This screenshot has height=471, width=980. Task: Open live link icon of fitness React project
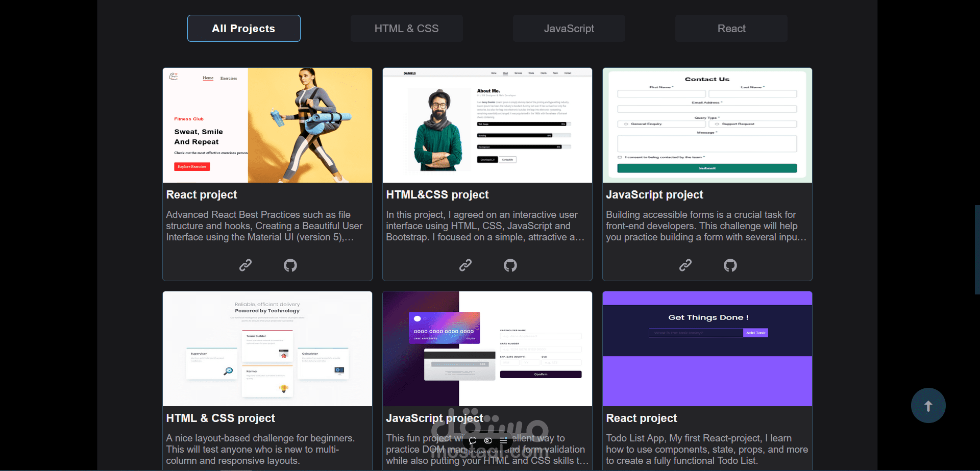coord(246,265)
